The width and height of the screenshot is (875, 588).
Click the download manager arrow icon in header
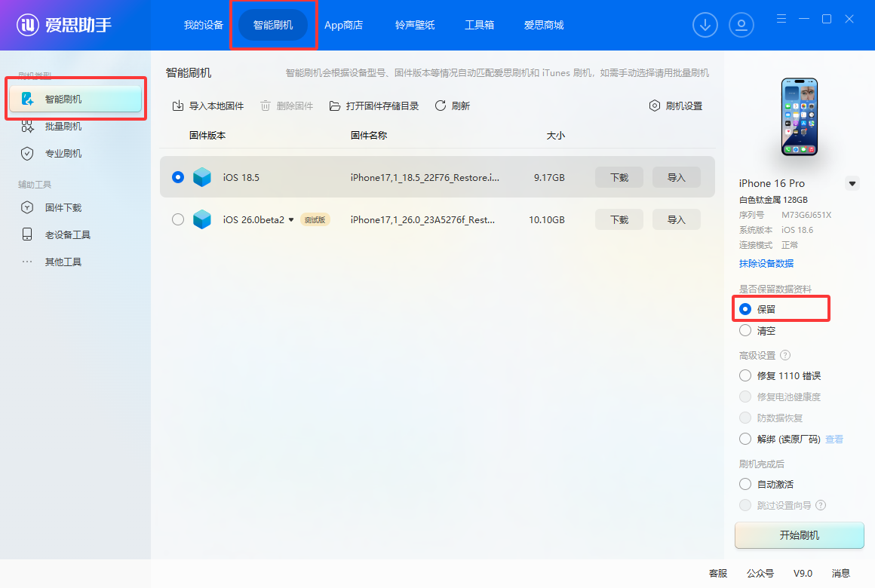(705, 25)
